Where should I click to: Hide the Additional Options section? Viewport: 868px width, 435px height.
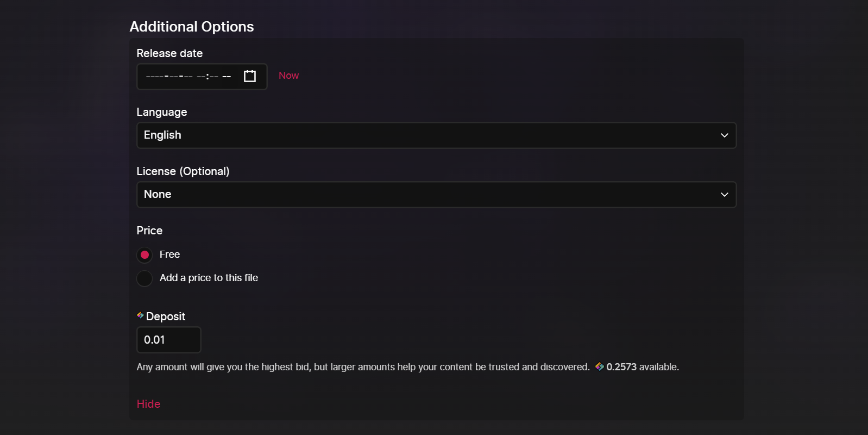[x=148, y=404]
